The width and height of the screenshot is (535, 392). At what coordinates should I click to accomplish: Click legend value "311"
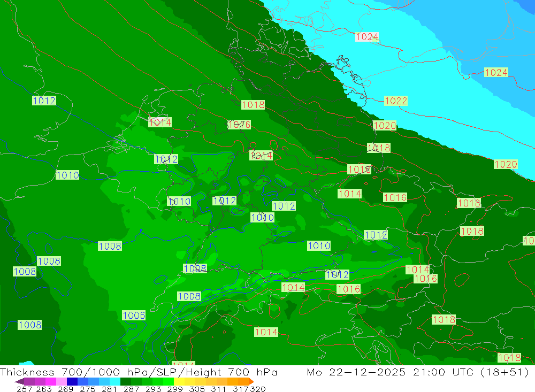(x=218, y=389)
